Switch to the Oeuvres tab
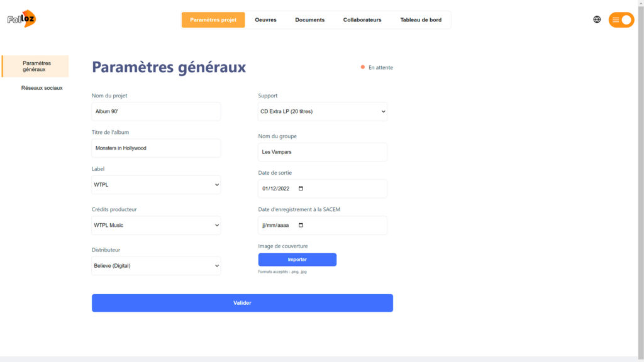The height and width of the screenshot is (362, 644). pos(265,19)
